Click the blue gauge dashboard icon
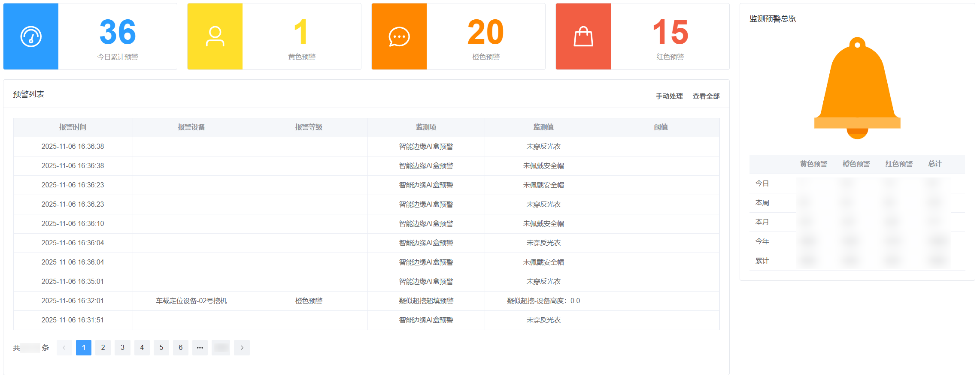The width and height of the screenshot is (980, 379). (x=31, y=37)
